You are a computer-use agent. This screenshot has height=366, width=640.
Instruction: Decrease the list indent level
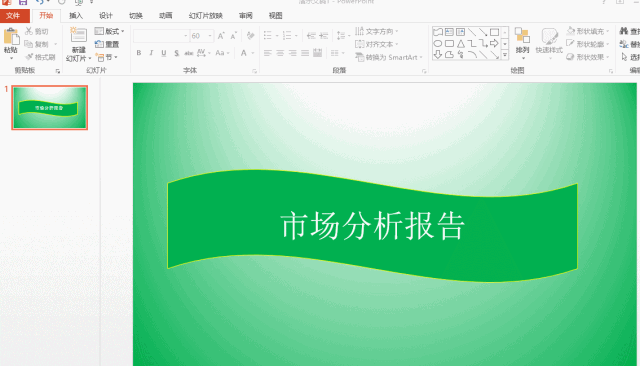(x=311, y=36)
